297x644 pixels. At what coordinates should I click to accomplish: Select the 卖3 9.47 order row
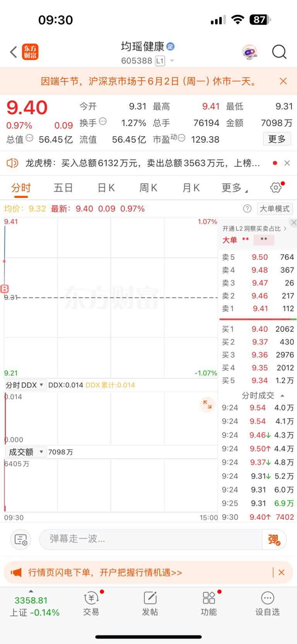258,283
